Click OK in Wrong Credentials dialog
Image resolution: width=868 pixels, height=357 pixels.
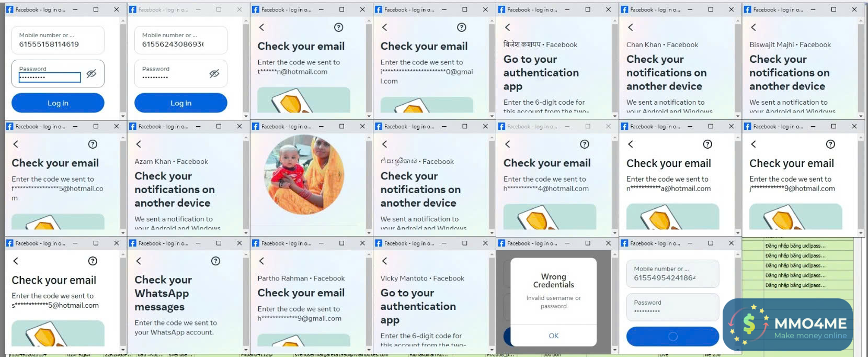[x=554, y=336]
